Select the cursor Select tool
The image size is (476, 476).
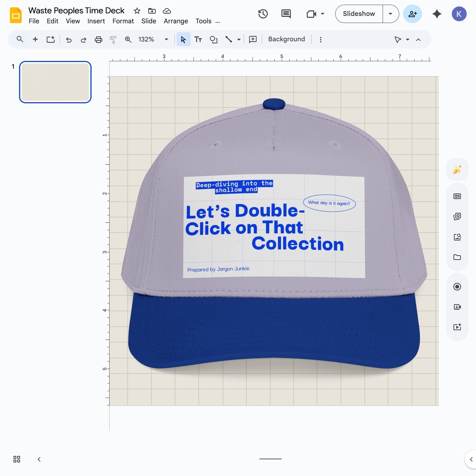(183, 40)
